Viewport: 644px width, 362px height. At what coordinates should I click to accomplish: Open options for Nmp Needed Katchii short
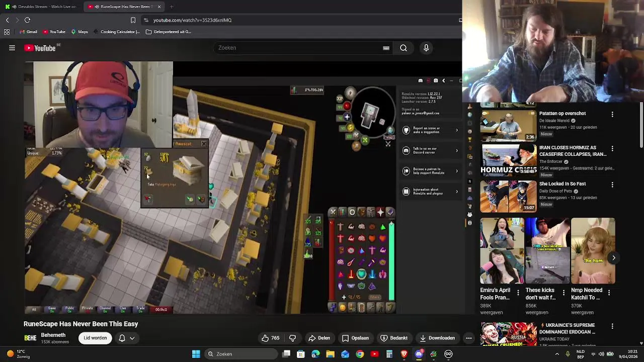click(609, 293)
